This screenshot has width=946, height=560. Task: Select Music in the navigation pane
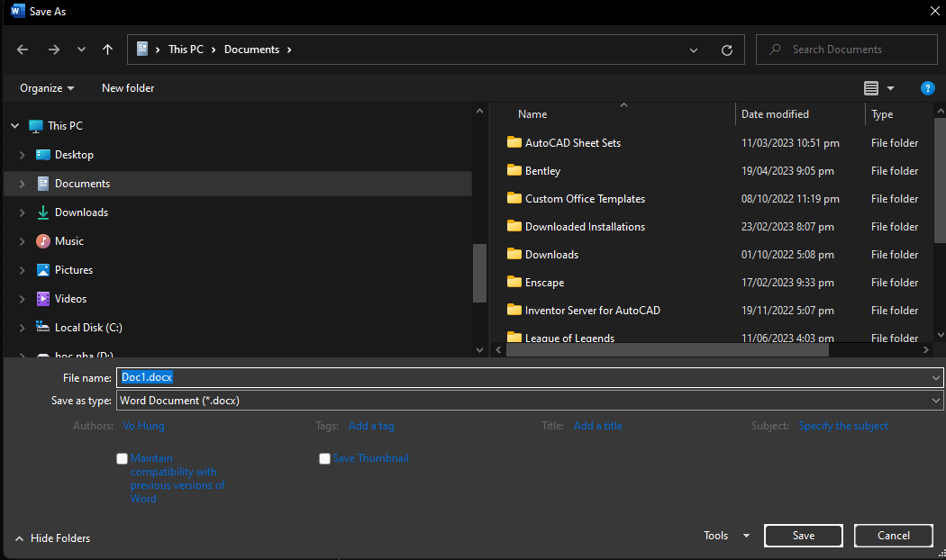click(68, 241)
